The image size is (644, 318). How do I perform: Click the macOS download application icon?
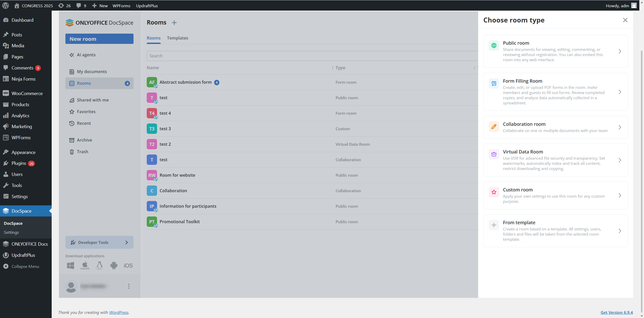pyautogui.click(x=85, y=265)
